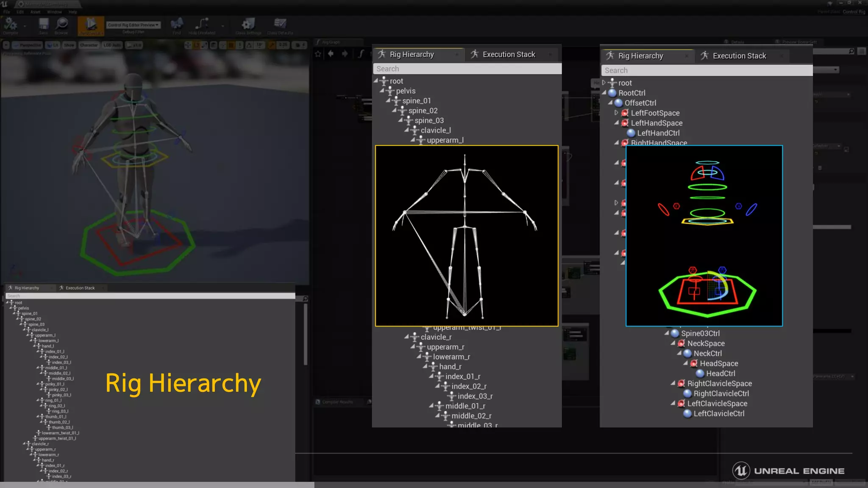The width and height of the screenshot is (868, 488).
Task: Open the File menu
Action: coord(7,12)
